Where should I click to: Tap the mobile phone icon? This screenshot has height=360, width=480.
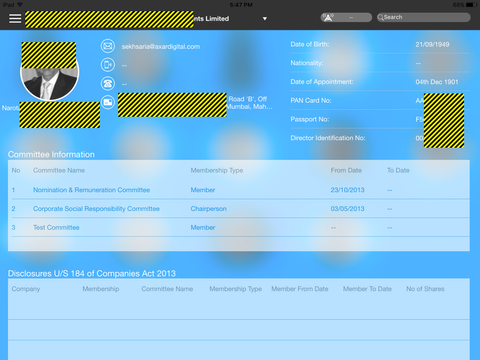[108, 65]
